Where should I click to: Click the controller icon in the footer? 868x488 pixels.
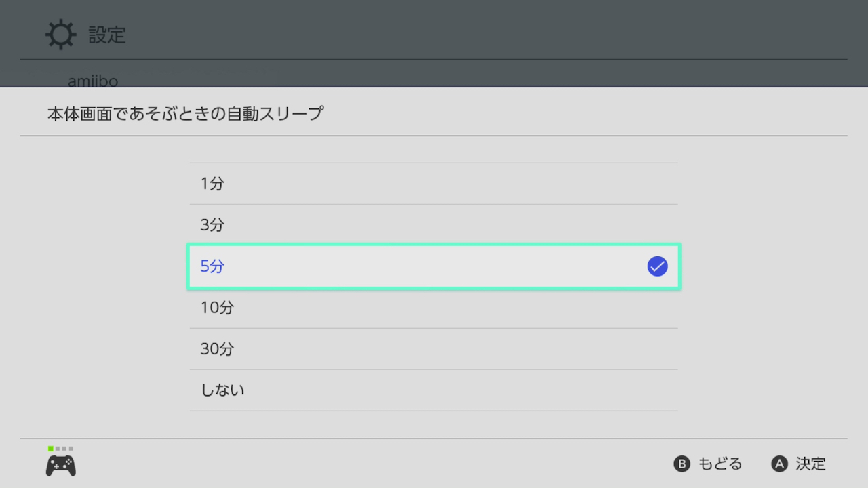(60, 465)
